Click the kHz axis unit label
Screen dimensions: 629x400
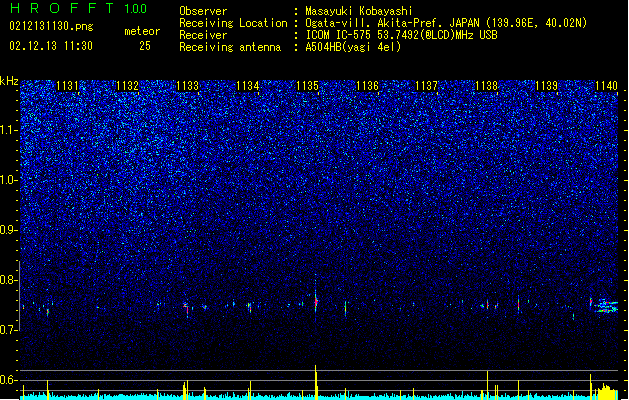[9, 81]
